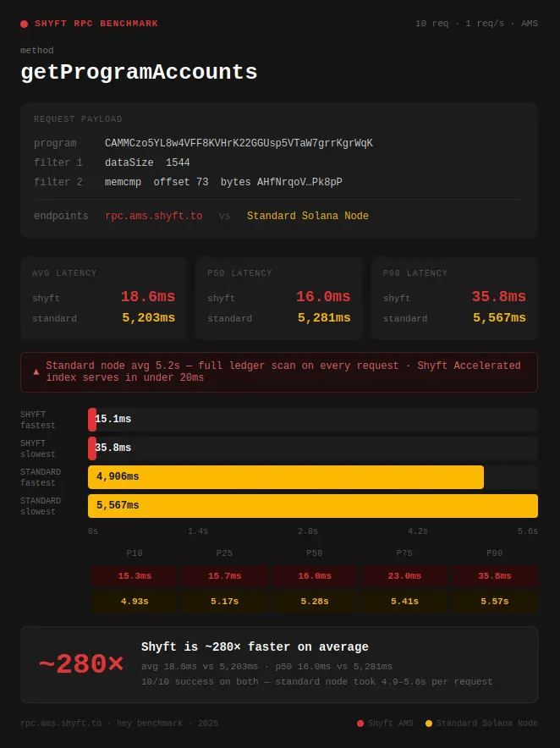Click the red Shyft AMS legend dot
The height and width of the screenshot is (748, 560).
tap(360, 723)
